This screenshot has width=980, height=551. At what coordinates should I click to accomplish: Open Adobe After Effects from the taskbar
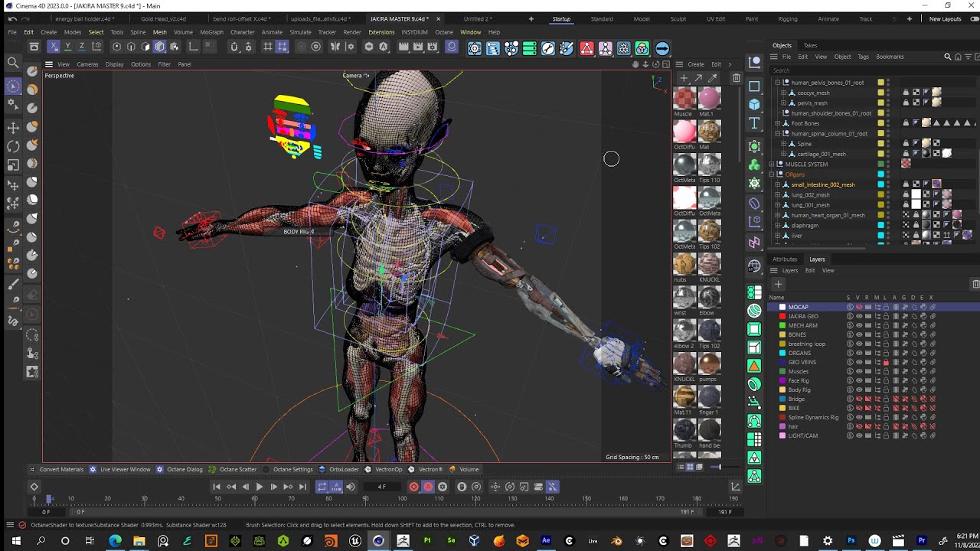pos(546,541)
